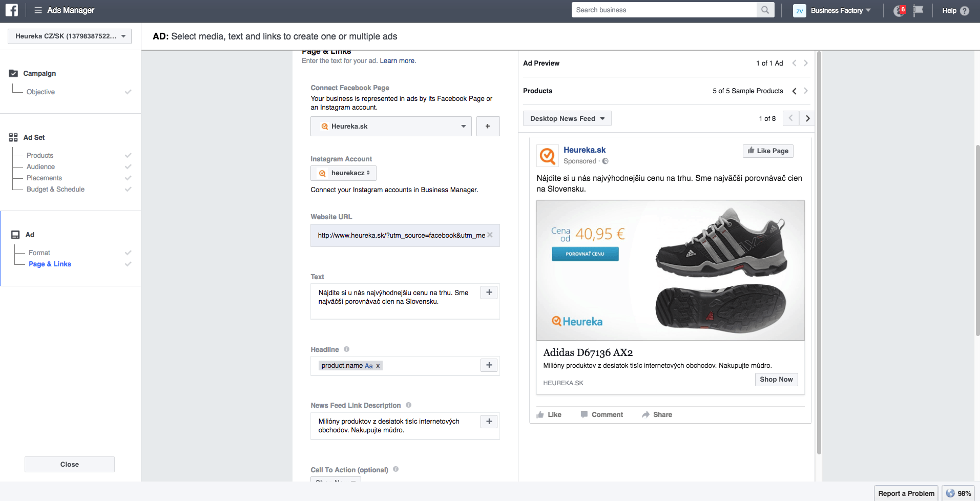The height and width of the screenshot is (501, 980).
Task: Click Audience checkmark in sidebar
Action: tap(128, 166)
